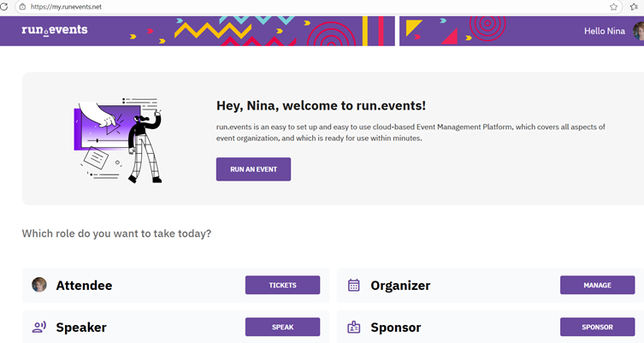Click the Organizer calendar icon

354,285
